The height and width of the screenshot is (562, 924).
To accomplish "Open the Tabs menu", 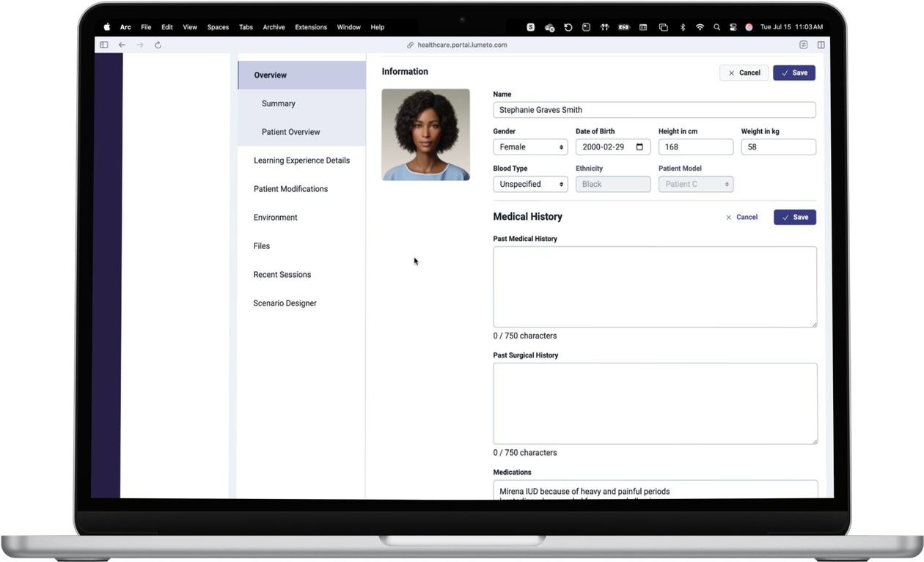I will click(x=246, y=27).
